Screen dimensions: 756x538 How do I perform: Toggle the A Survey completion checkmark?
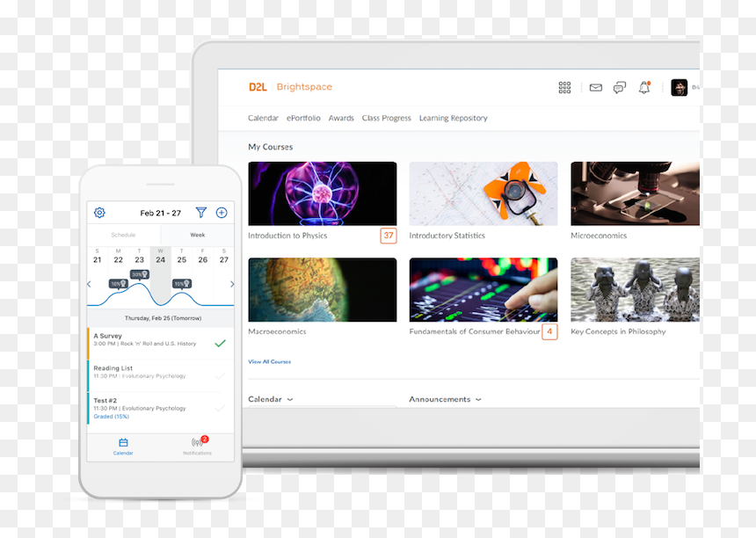pyautogui.click(x=220, y=343)
